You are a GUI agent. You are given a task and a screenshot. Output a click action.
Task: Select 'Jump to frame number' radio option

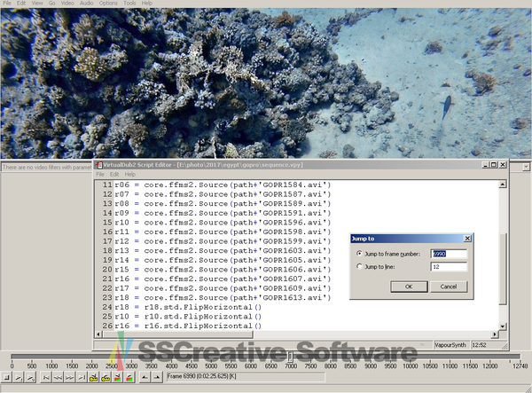(x=358, y=254)
